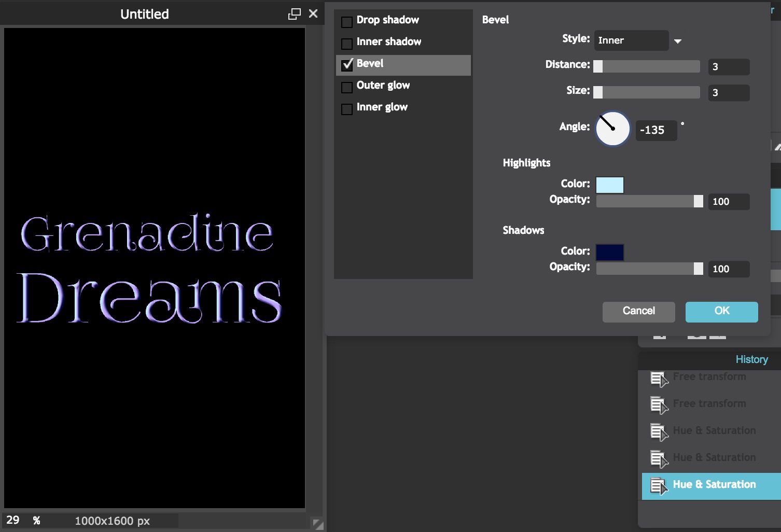Cancel the layer style dialog
Viewport: 781px width, 532px height.
pos(638,311)
